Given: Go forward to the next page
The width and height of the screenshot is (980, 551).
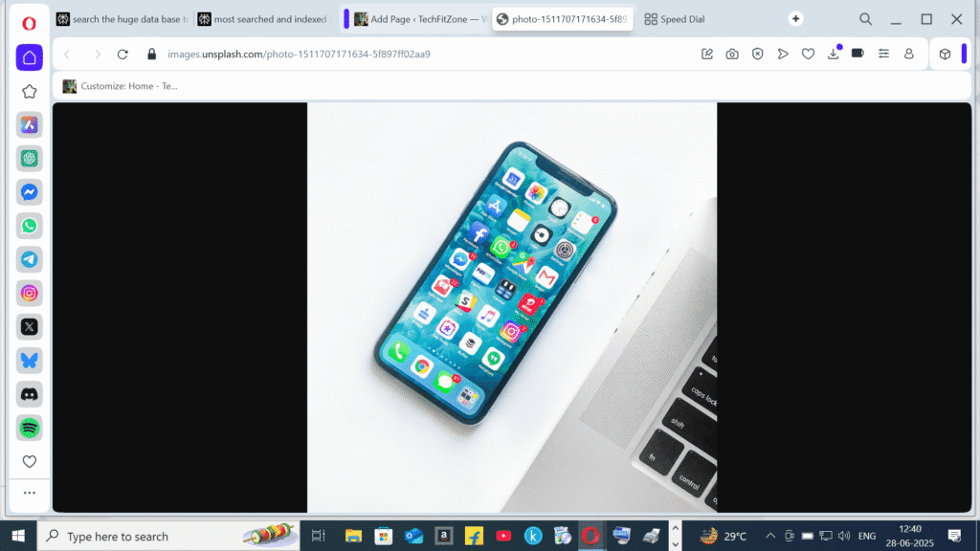Looking at the screenshot, I should click(98, 55).
